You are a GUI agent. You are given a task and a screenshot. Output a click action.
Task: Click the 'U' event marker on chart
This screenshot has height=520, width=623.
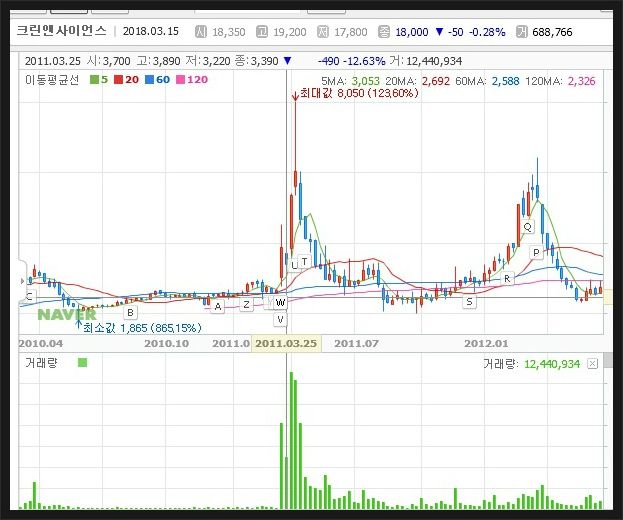(294, 265)
